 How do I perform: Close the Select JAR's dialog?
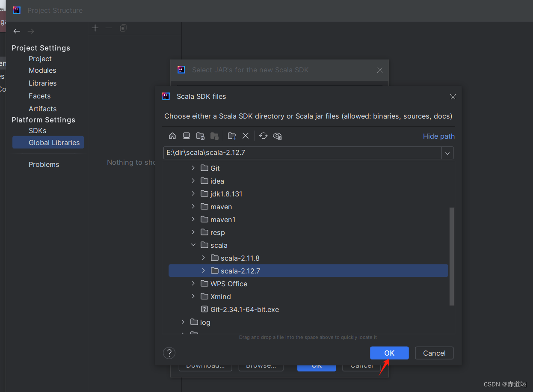tap(380, 70)
